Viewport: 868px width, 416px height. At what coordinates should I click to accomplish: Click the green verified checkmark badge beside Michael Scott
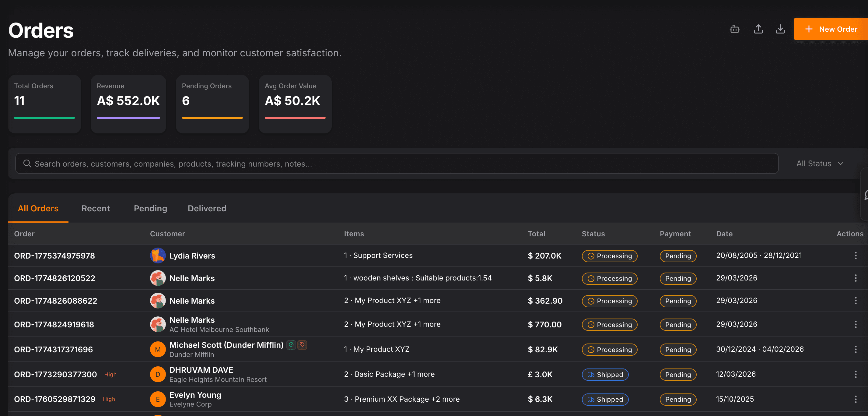[291, 345]
